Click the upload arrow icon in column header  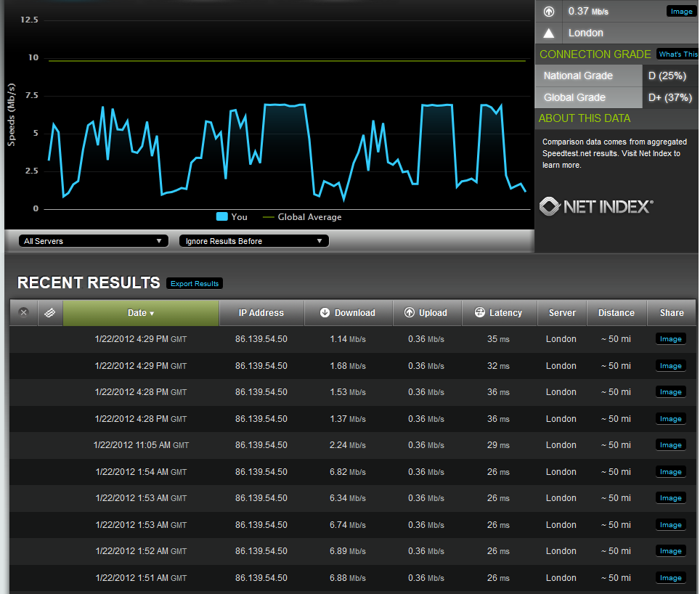(408, 313)
